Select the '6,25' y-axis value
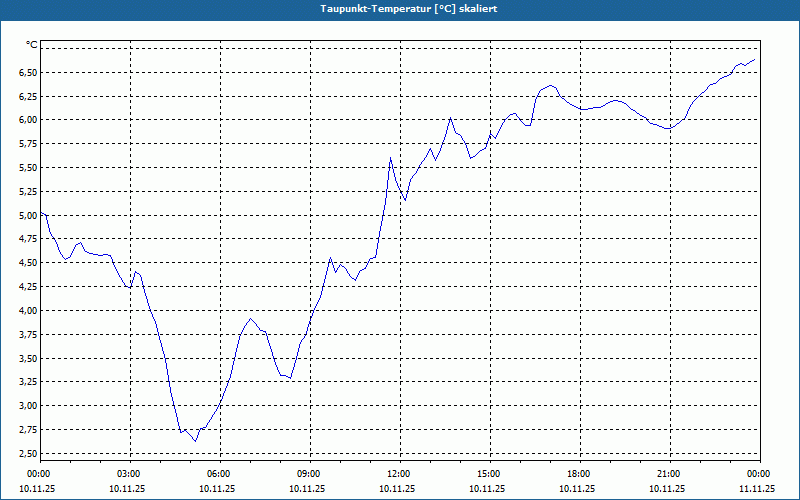Image resolution: width=800 pixels, height=500 pixels. (x=28, y=96)
